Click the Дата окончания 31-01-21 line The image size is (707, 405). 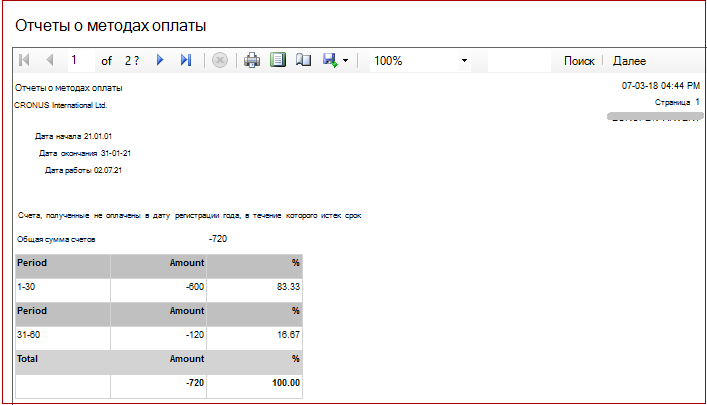tap(85, 153)
